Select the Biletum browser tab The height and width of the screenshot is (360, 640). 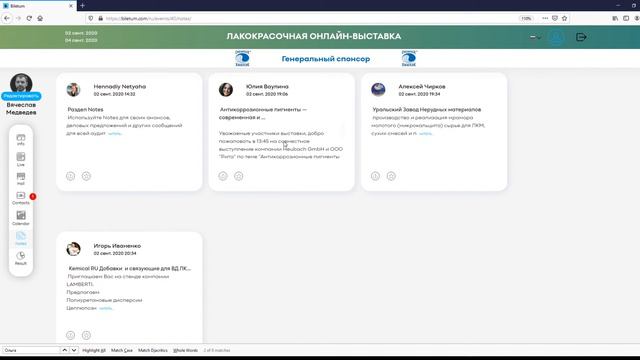37,6
